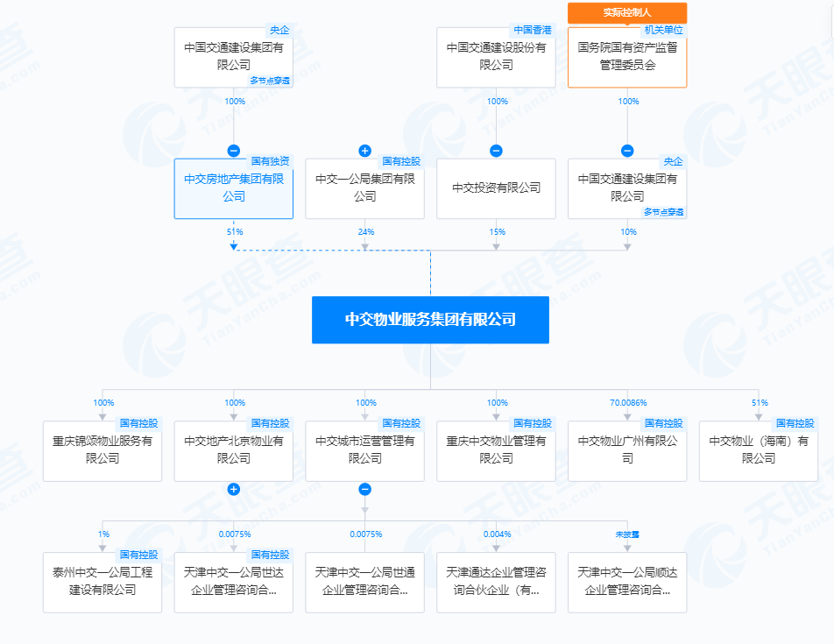Collapse investments under 中交城市运营管理有限公司
This screenshot has height=644, width=834.
364,489
